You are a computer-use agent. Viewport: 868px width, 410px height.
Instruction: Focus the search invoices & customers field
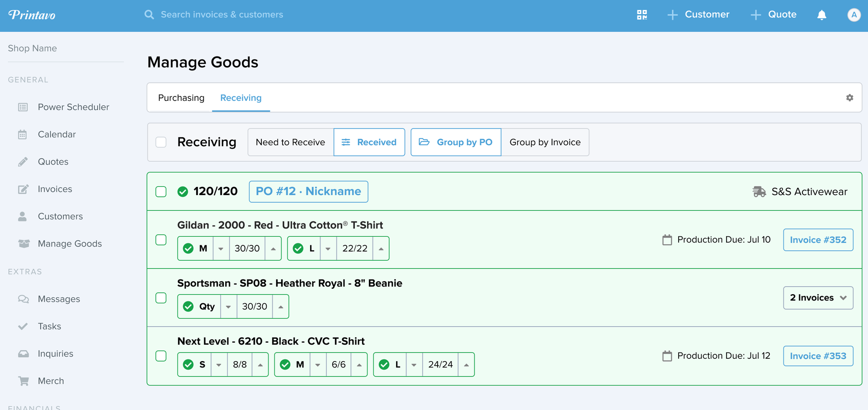[x=222, y=14]
